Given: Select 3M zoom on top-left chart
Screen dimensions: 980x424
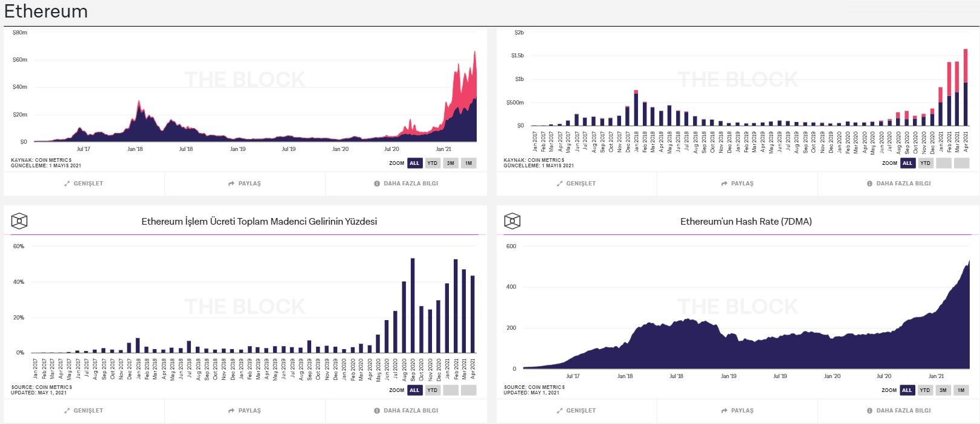Looking at the screenshot, I should [x=450, y=163].
